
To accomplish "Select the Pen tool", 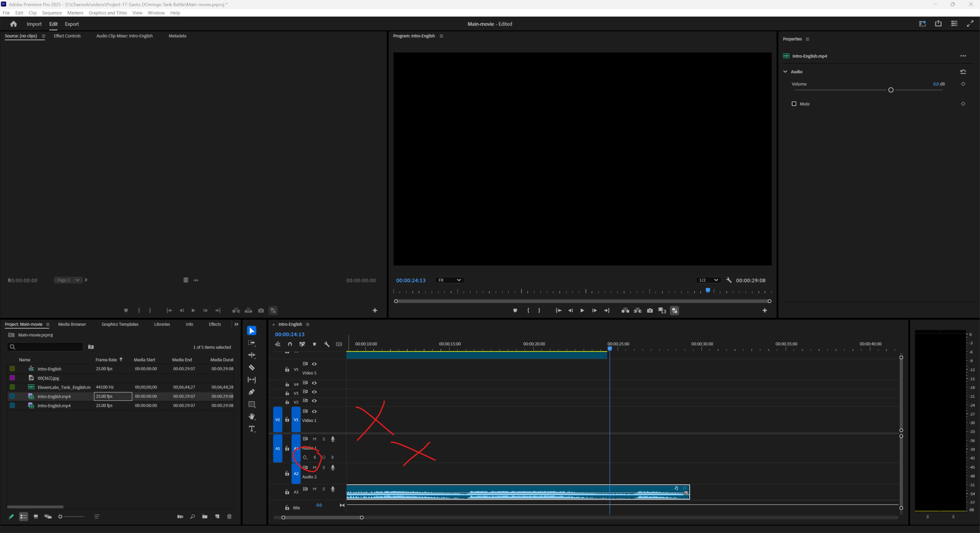I will click(x=251, y=392).
